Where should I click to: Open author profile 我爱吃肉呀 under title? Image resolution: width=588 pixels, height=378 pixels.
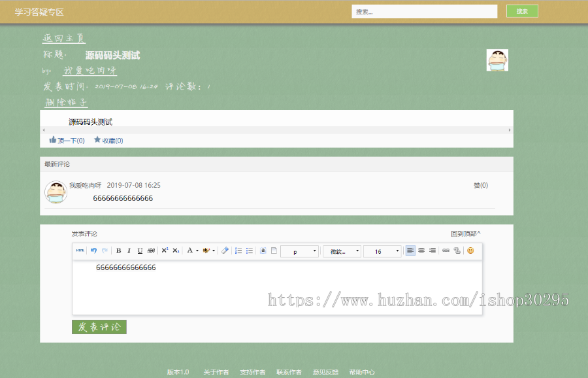click(90, 71)
